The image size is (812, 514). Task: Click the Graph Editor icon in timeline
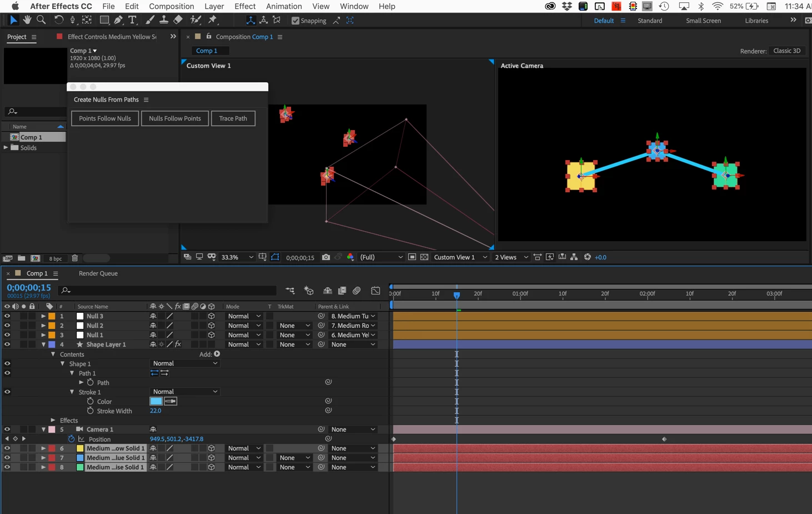click(376, 291)
